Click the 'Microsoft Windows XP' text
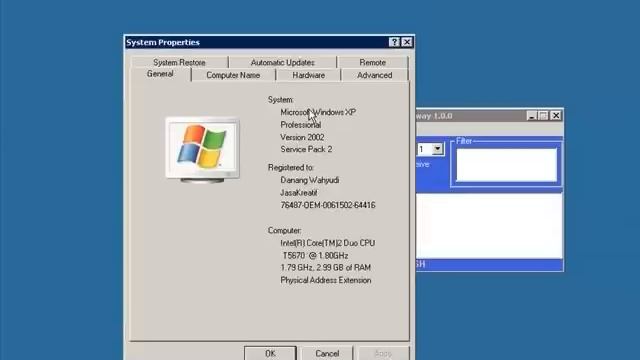 tap(318, 112)
